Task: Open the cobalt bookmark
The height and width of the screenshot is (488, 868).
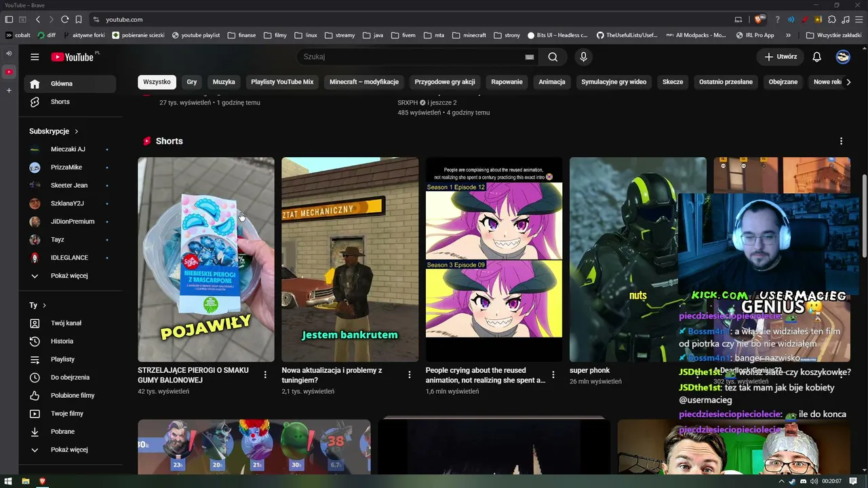Action: click(x=18, y=35)
